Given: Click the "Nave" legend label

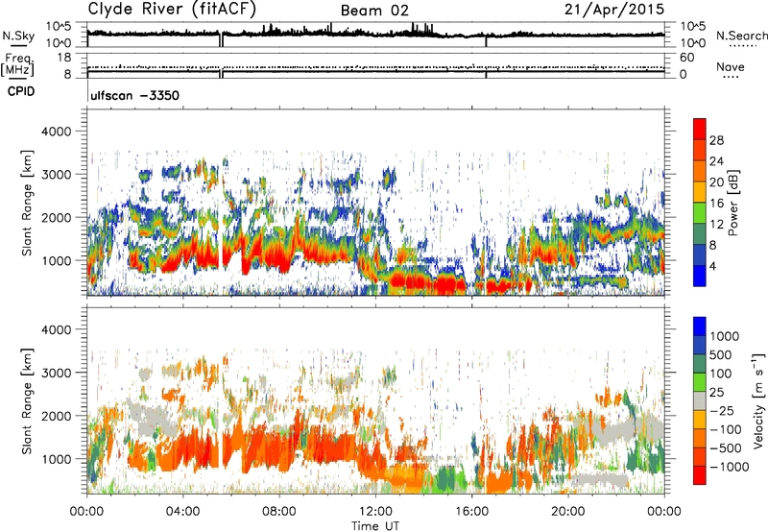Looking at the screenshot, I should tap(731, 66).
